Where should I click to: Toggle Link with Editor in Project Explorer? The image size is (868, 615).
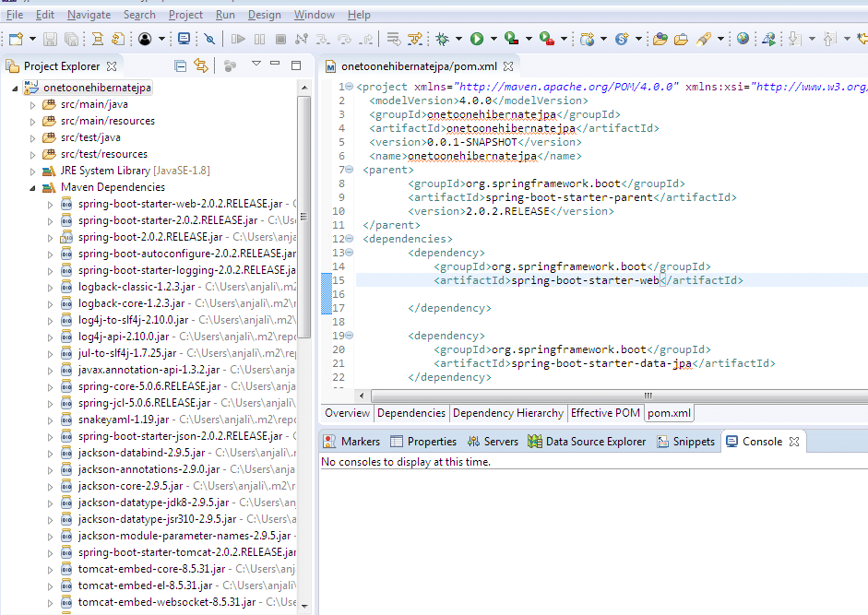[201, 65]
